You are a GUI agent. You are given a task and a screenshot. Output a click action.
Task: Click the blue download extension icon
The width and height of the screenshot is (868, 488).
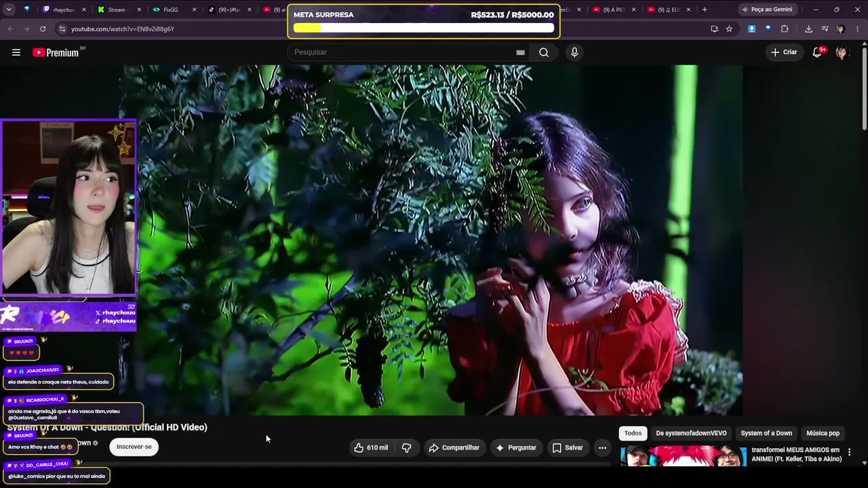pos(751,28)
